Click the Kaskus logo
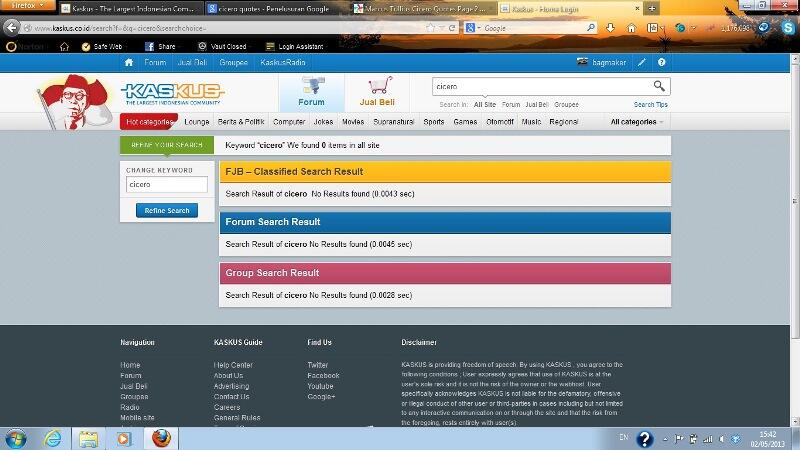 click(x=173, y=93)
